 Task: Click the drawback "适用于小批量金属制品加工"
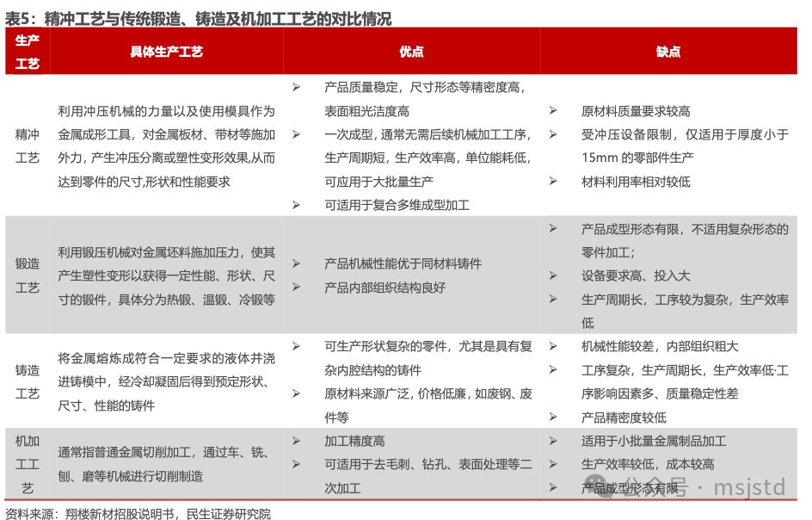[654, 441]
